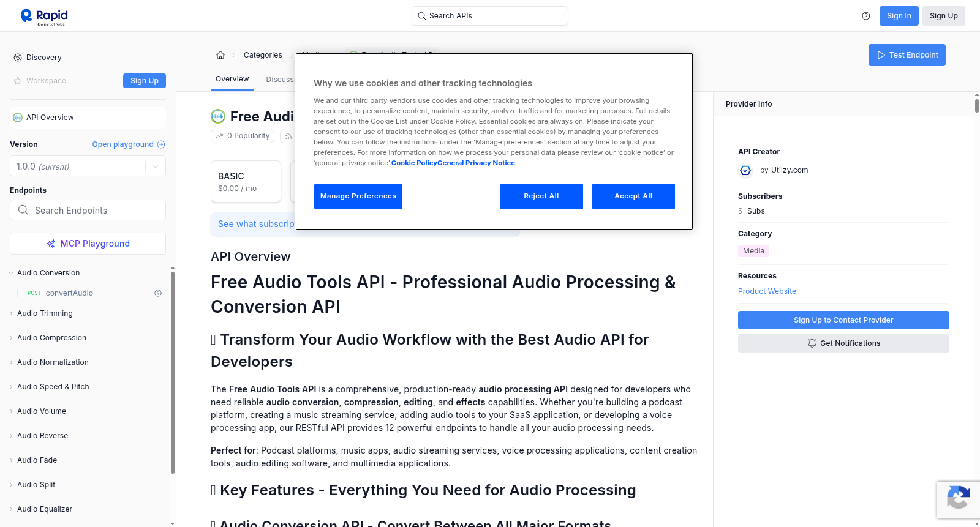Click Sign Up to Contact Provider
The image size is (980, 527).
point(843,320)
